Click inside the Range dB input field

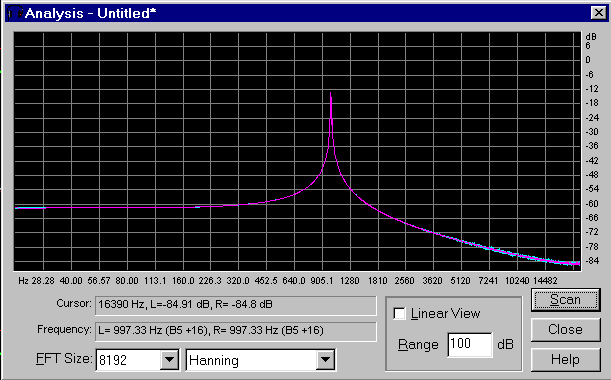470,345
